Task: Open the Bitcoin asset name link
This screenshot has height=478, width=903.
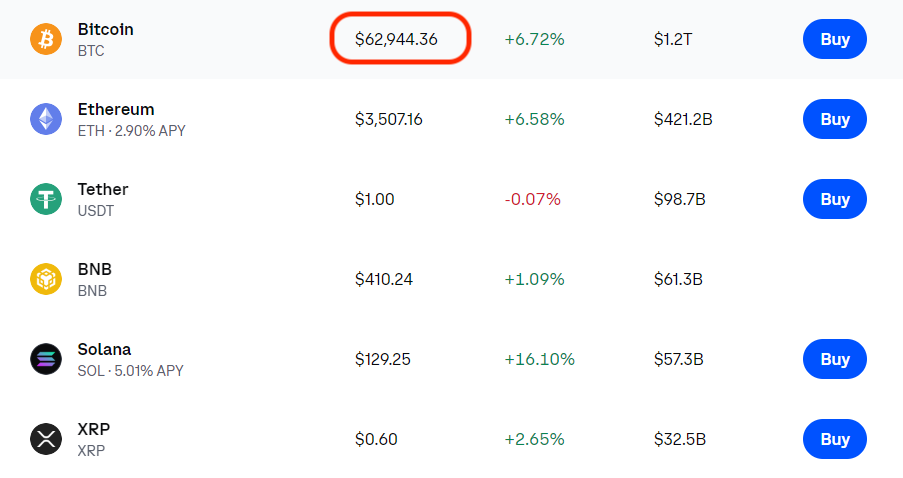Action: [105, 30]
